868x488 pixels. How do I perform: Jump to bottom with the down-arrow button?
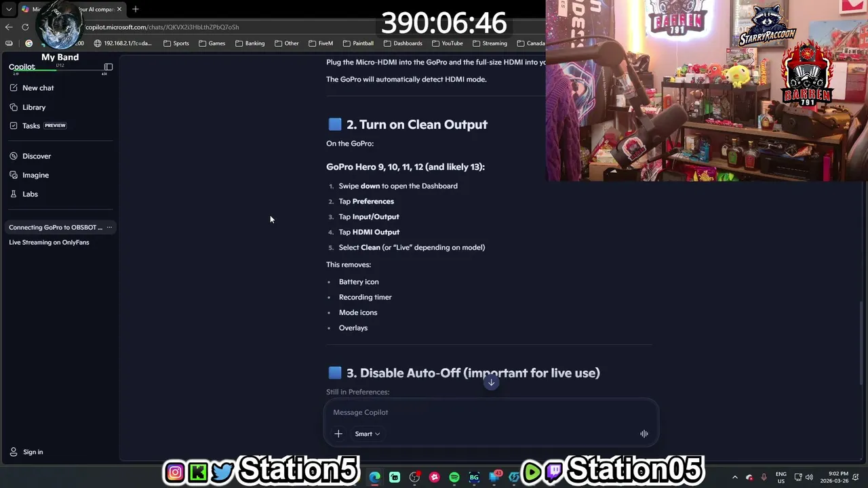coord(492,382)
